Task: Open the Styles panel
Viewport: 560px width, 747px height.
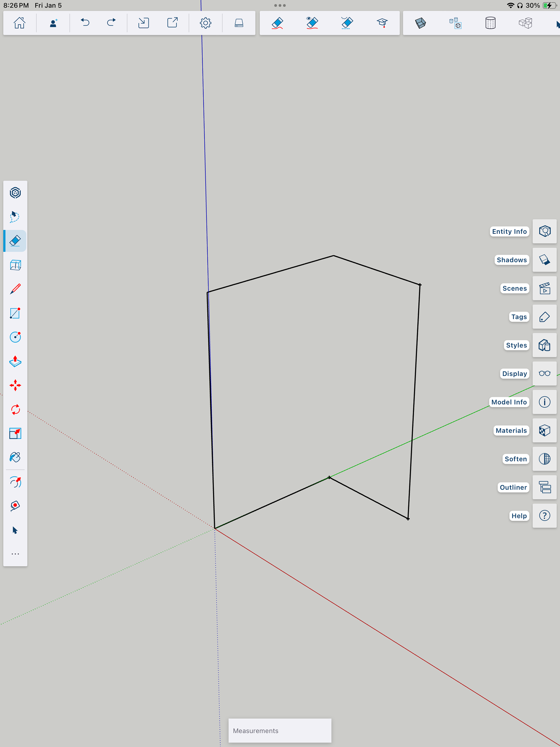Action: click(545, 345)
